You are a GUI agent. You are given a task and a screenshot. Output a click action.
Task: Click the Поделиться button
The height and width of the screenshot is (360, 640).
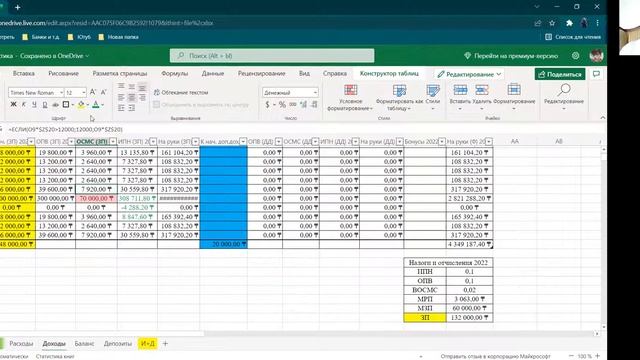point(560,74)
